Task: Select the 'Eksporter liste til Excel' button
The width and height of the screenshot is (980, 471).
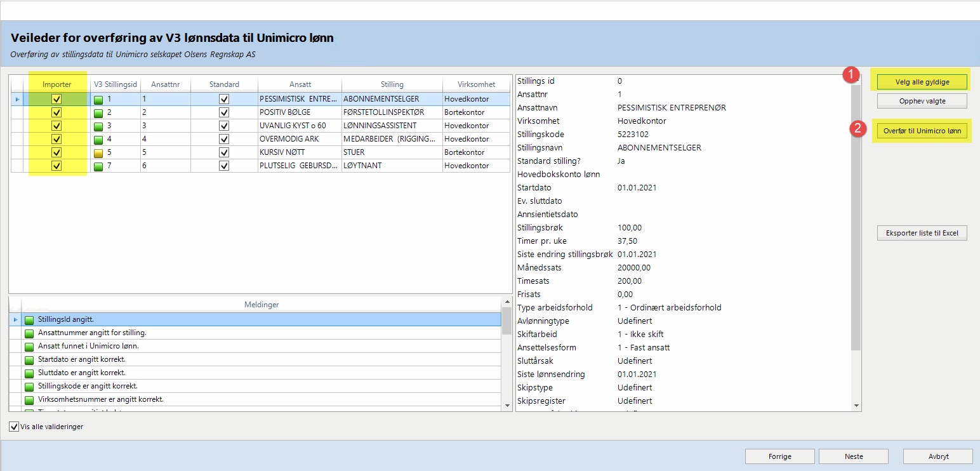Action: (x=922, y=233)
